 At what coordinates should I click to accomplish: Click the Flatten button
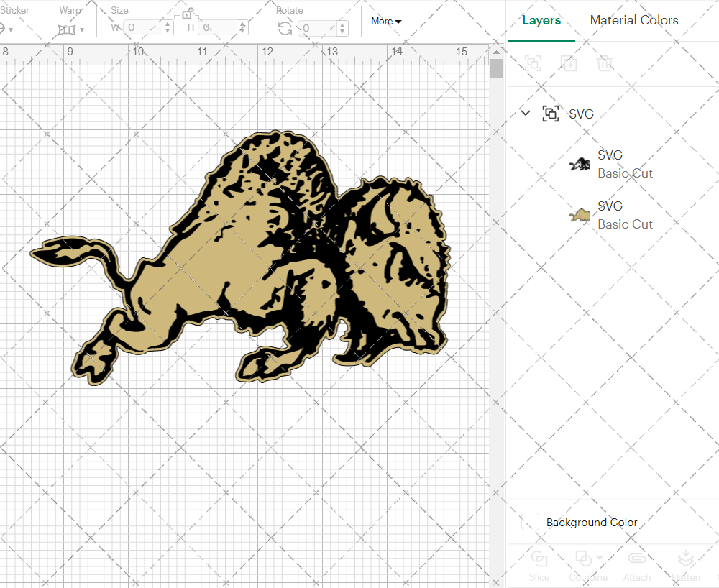coord(686,566)
